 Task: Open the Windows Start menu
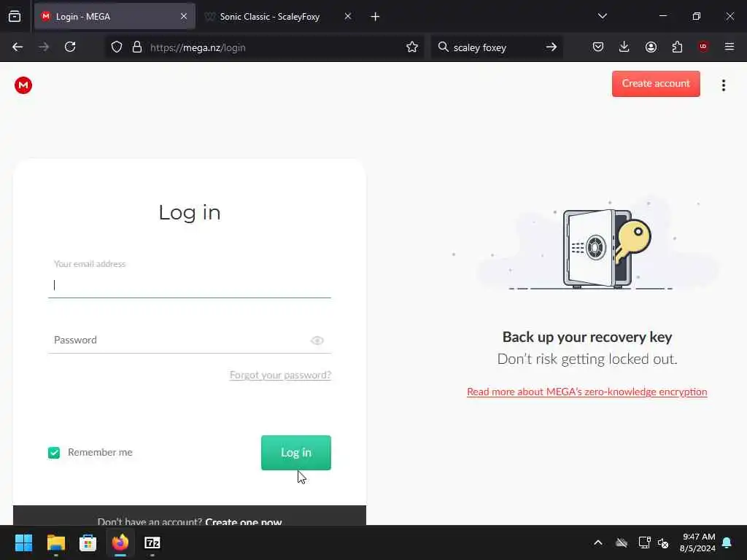pyautogui.click(x=23, y=542)
